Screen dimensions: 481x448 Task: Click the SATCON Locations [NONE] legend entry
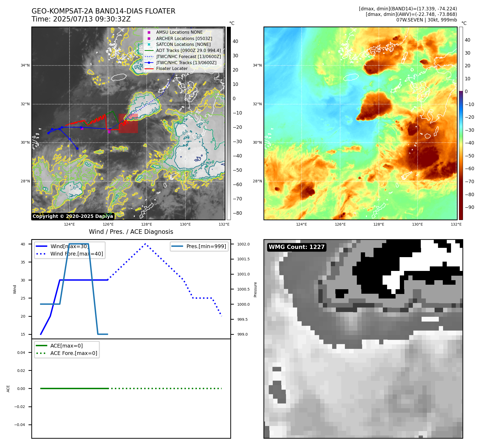pos(183,45)
